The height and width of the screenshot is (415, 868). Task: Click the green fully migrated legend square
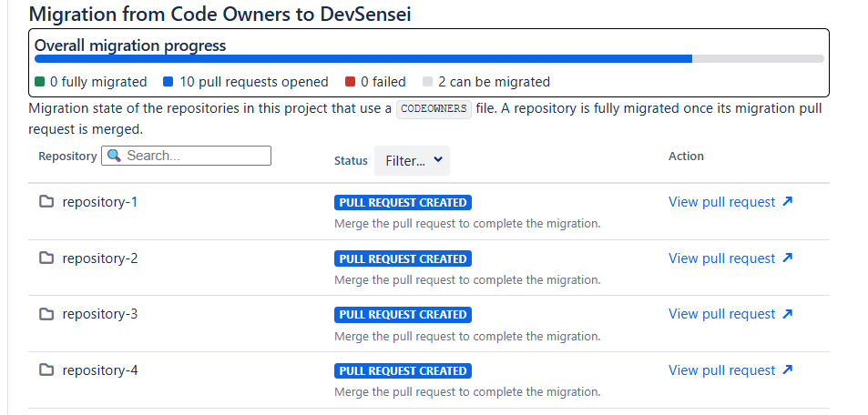[x=39, y=82]
